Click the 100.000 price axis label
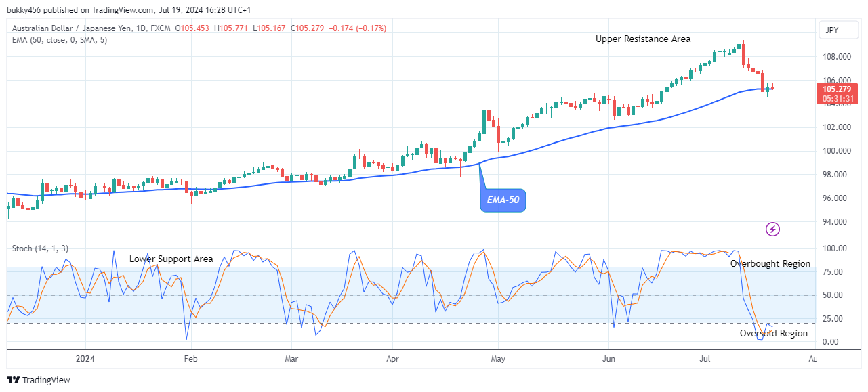Viewport: 868px width, 392px height. 837,151
